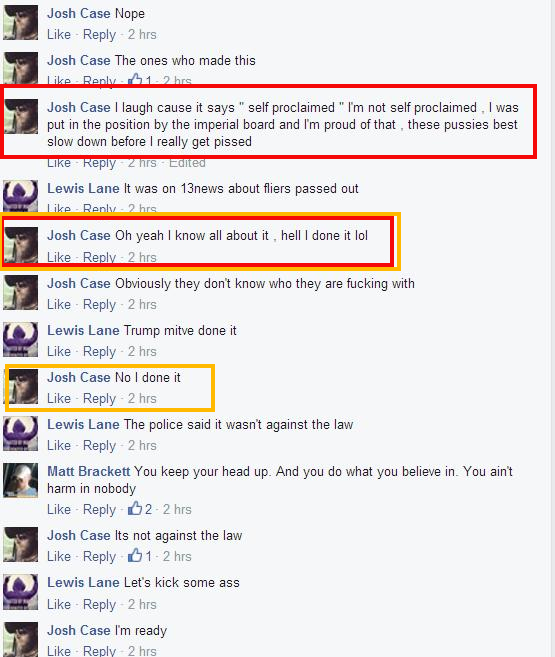Image resolution: width=555 pixels, height=657 pixels.
Task: Open Lewis Lane name on "Let's kick some ass"
Action: click(x=83, y=582)
